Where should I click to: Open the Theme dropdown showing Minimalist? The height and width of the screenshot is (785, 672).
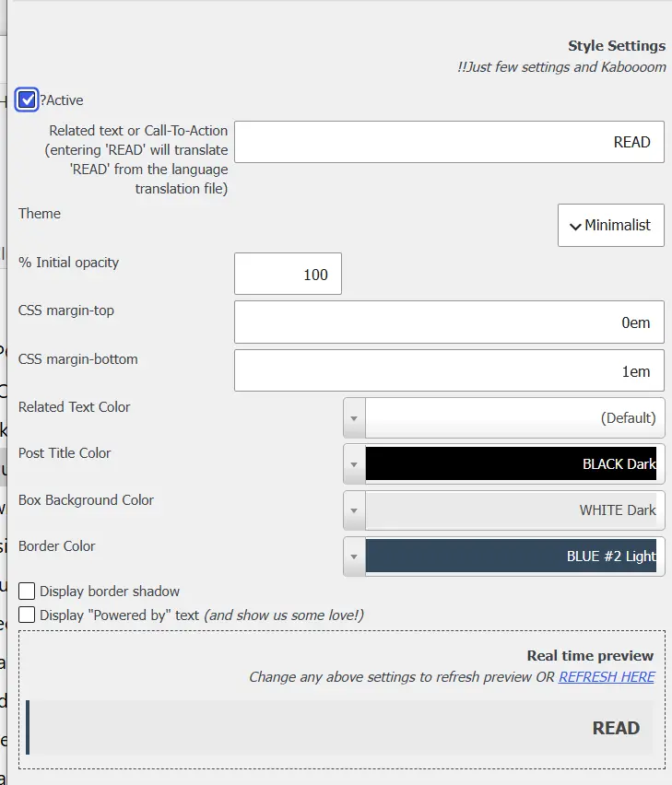[x=611, y=225]
